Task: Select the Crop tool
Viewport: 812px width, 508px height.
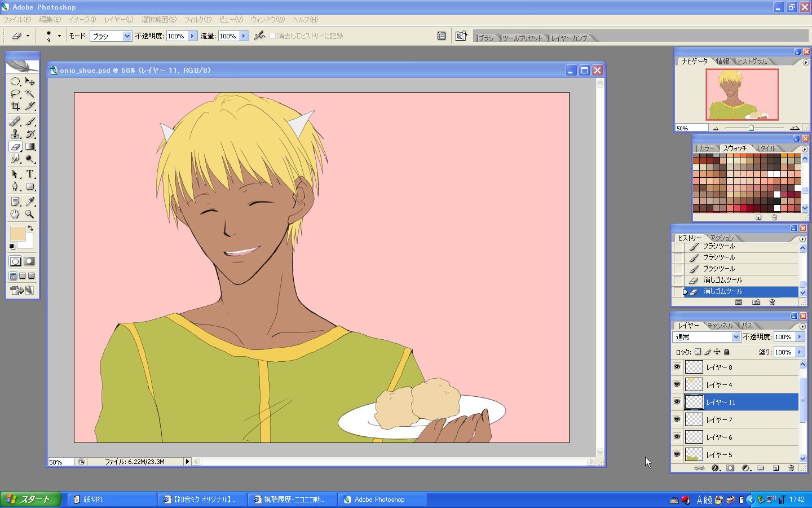Action: click(x=15, y=106)
